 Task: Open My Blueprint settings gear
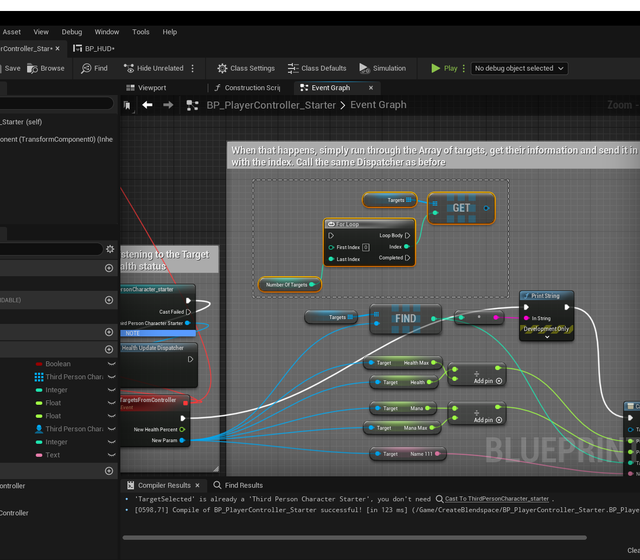click(110, 249)
